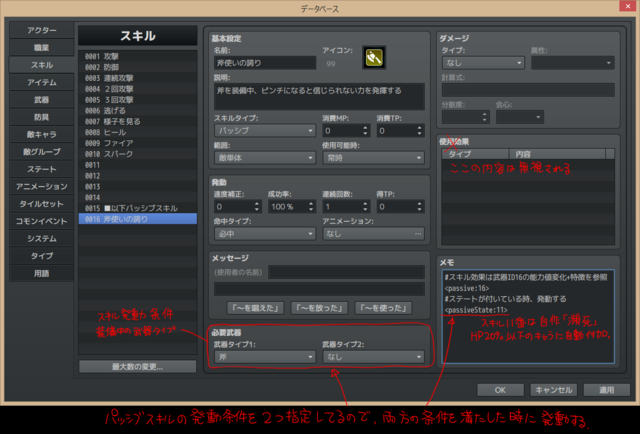Image resolution: width=640 pixels, height=434 pixels.
Task: Open the コモンイベント tab
Action: (x=42, y=221)
